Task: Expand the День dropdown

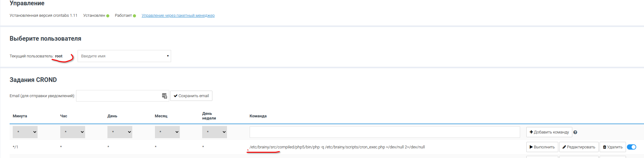Action: pyautogui.click(x=120, y=132)
